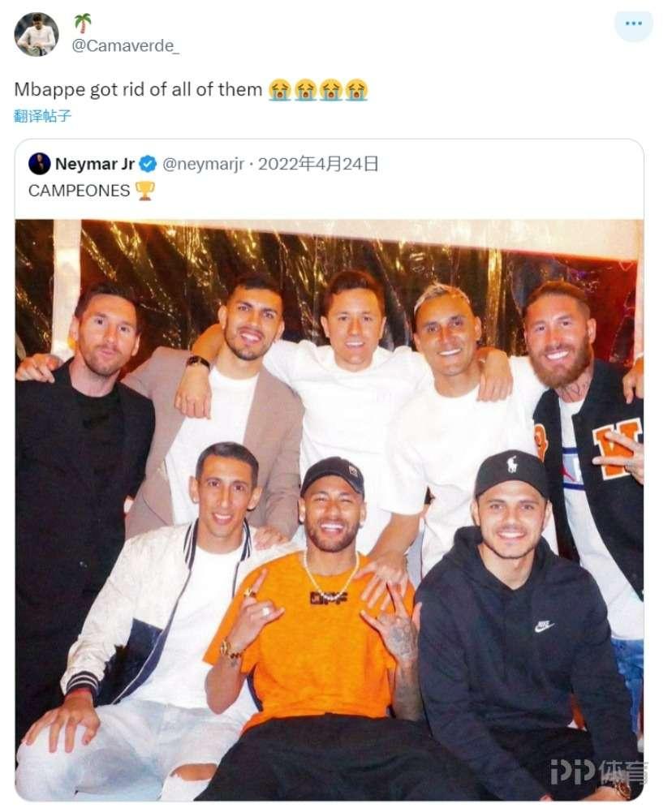Viewport: 672px width, 808px height.
Task: Open the @Camaverde_ handle link
Action: click(126, 46)
